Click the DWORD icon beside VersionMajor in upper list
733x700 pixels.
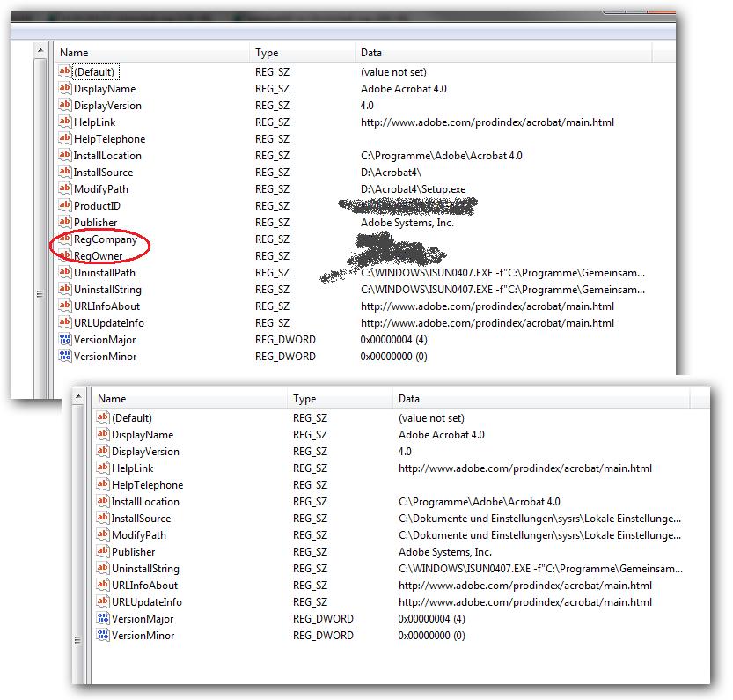(64, 339)
